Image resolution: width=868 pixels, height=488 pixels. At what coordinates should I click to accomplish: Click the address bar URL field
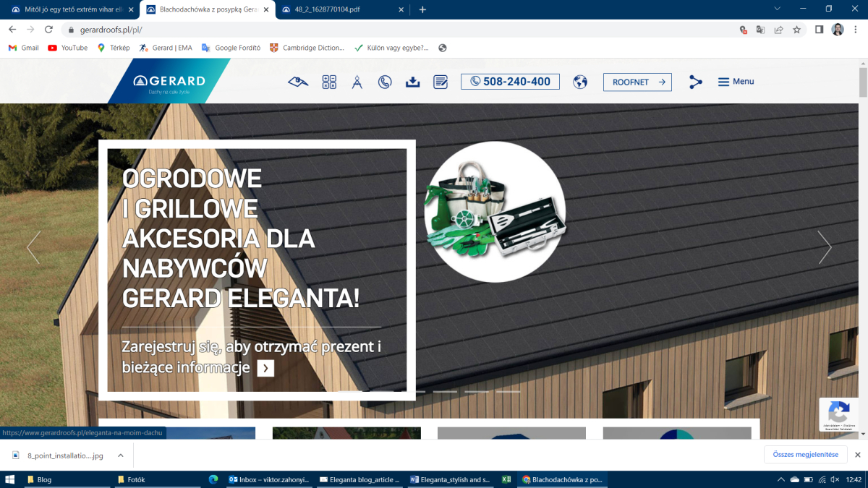click(x=405, y=30)
